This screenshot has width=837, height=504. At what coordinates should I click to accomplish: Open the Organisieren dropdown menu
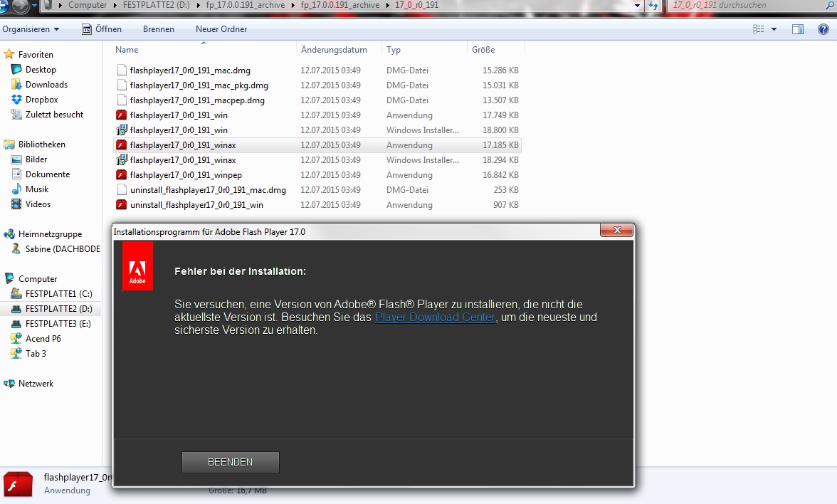click(31, 28)
